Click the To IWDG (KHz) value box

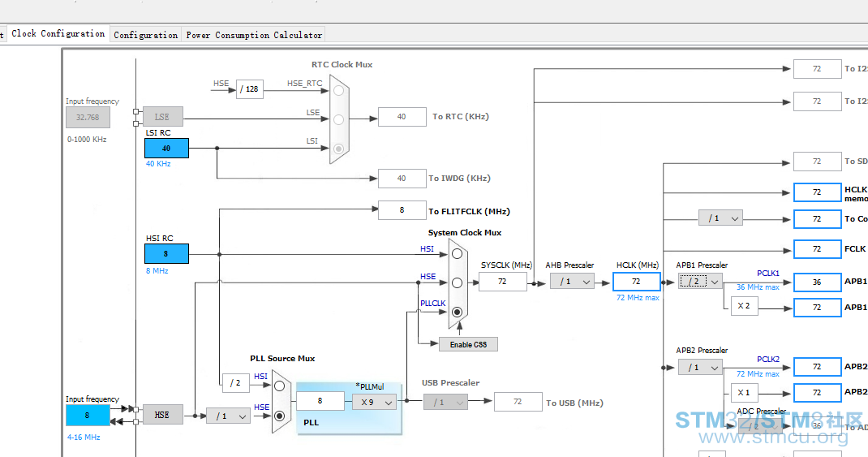click(402, 179)
